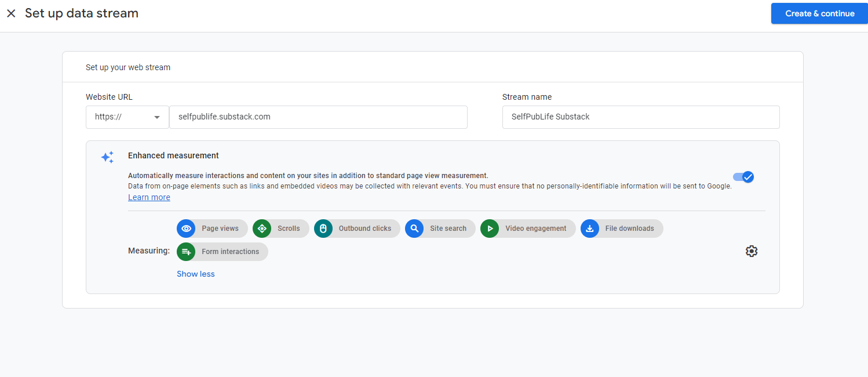Screen dimensions: 868x377
Task: Click the Video engagement chip label
Action: click(x=536, y=229)
